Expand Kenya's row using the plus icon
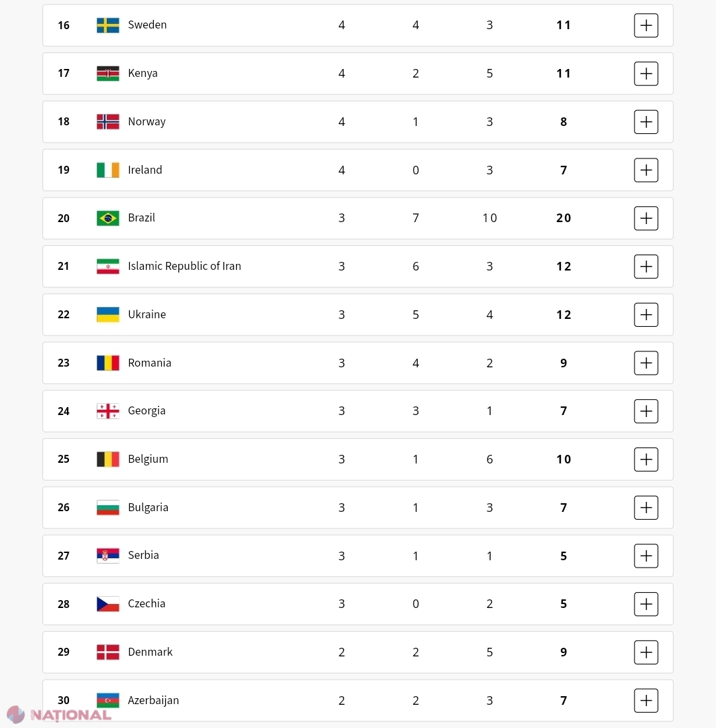 646,74
